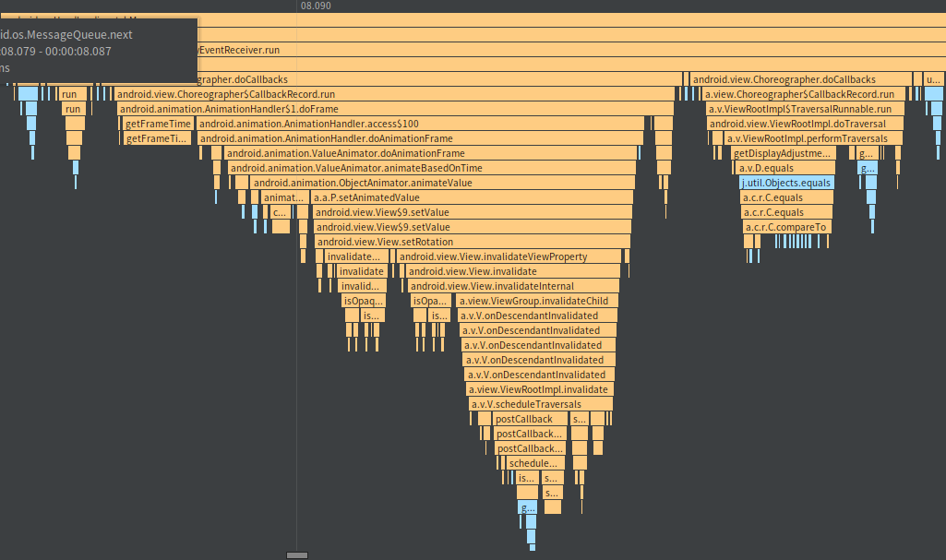Select android.view.View.invalidateInternal frame
This screenshot has height=560, width=946.
tap(513, 286)
